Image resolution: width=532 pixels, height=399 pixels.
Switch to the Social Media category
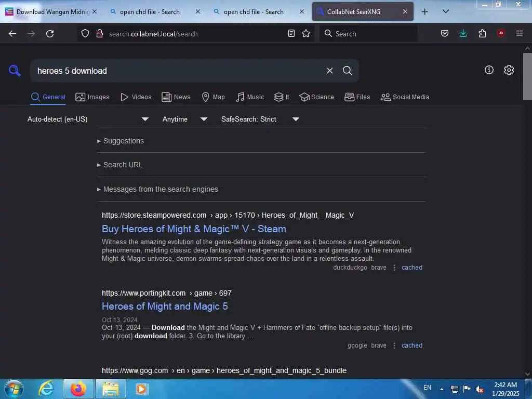[x=405, y=97]
